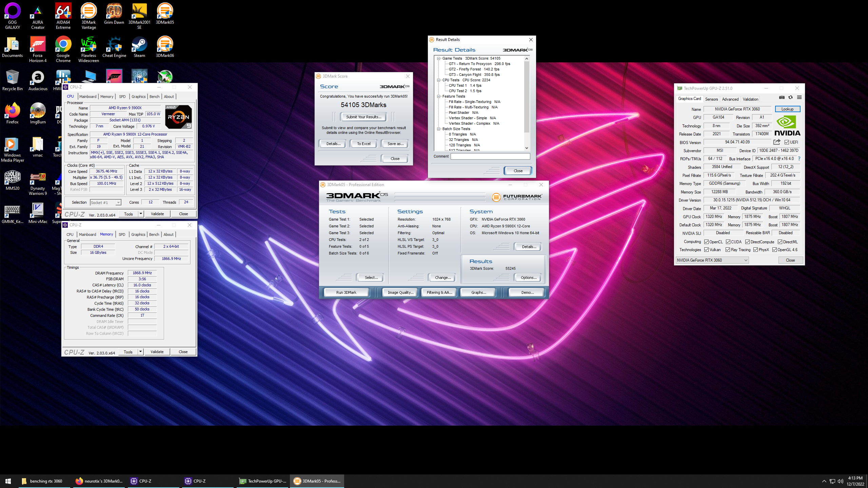This screenshot has height=488, width=868.
Task: Switch to Mainboard tab in top CPU-Z window
Action: coord(88,97)
